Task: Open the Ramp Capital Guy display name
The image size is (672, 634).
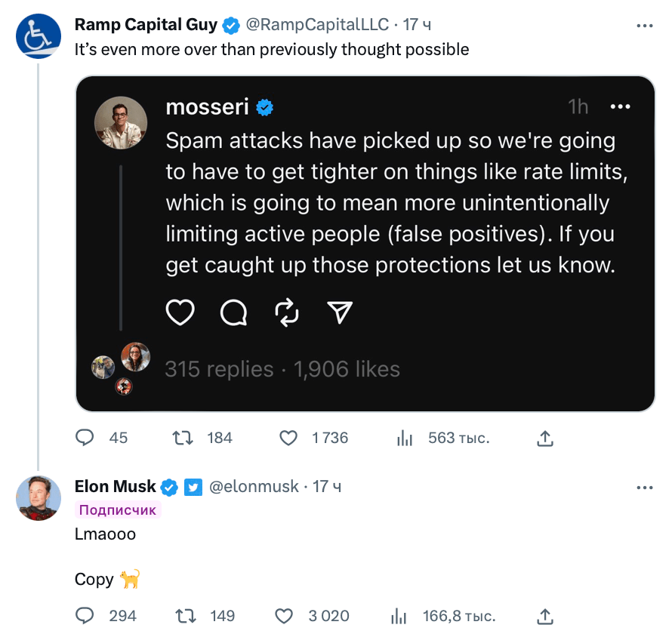Action: tap(146, 25)
